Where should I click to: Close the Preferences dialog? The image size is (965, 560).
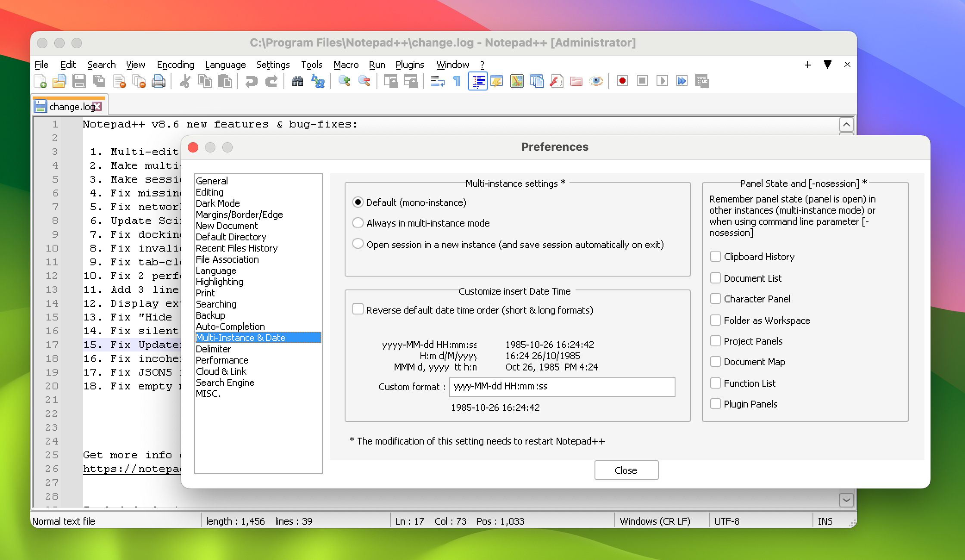coord(626,470)
